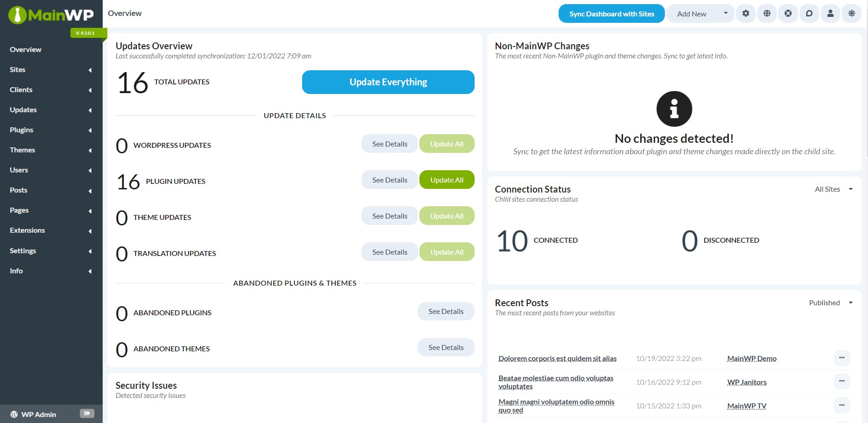Click the Update Everything button
The image size is (868, 423).
(x=388, y=82)
